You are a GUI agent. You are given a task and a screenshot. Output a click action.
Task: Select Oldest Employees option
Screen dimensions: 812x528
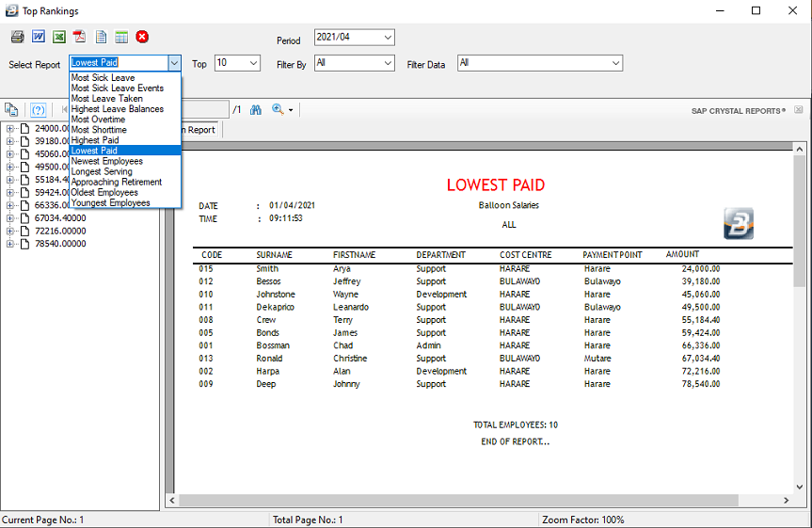point(125,192)
